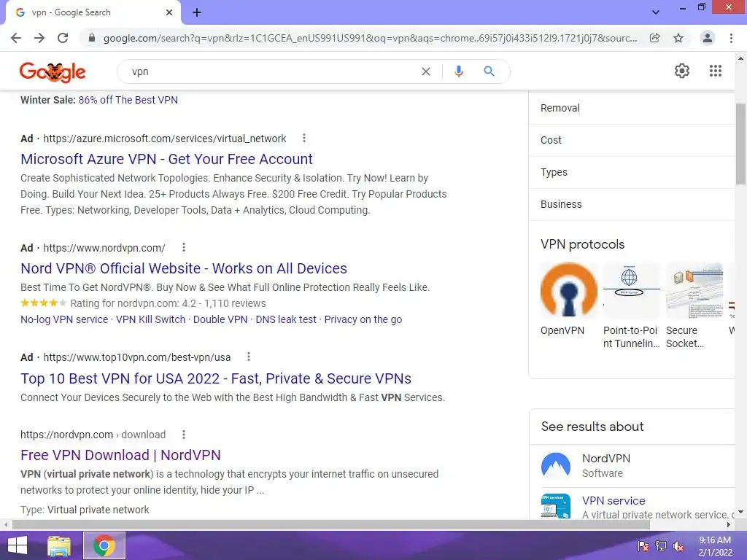Open No-log VPN service sitelink

tap(64, 319)
